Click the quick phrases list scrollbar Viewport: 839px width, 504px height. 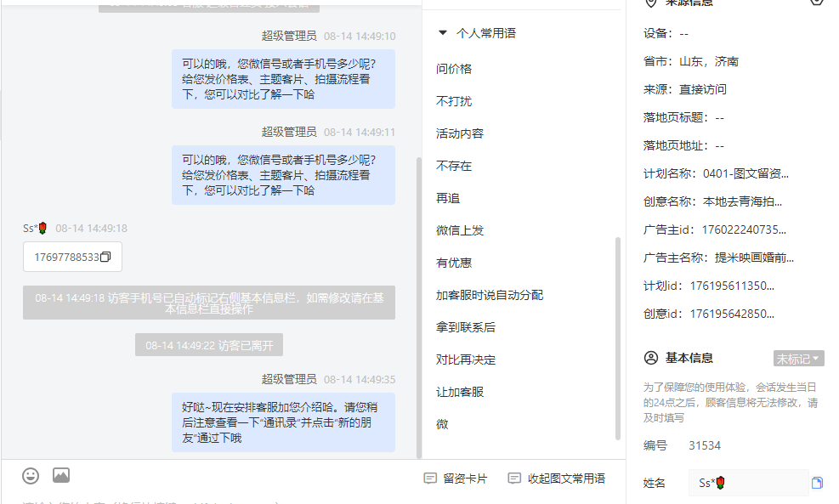(x=618, y=338)
